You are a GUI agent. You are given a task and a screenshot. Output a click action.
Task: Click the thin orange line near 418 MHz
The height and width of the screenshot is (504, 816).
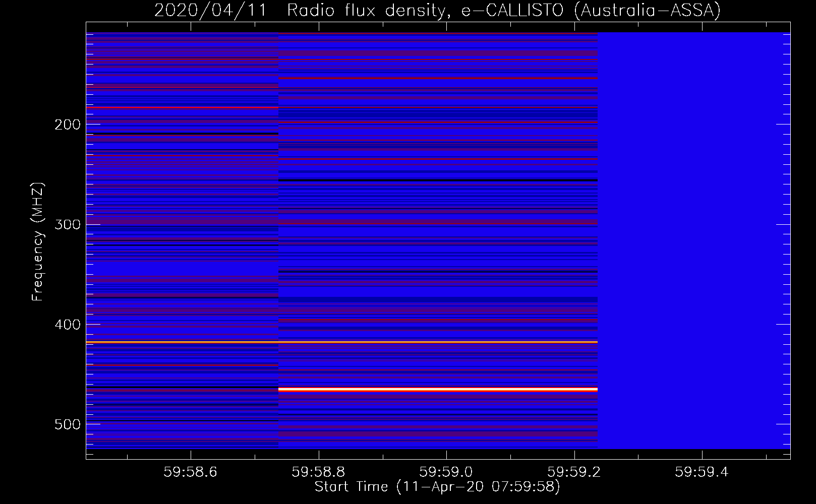(x=341, y=342)
